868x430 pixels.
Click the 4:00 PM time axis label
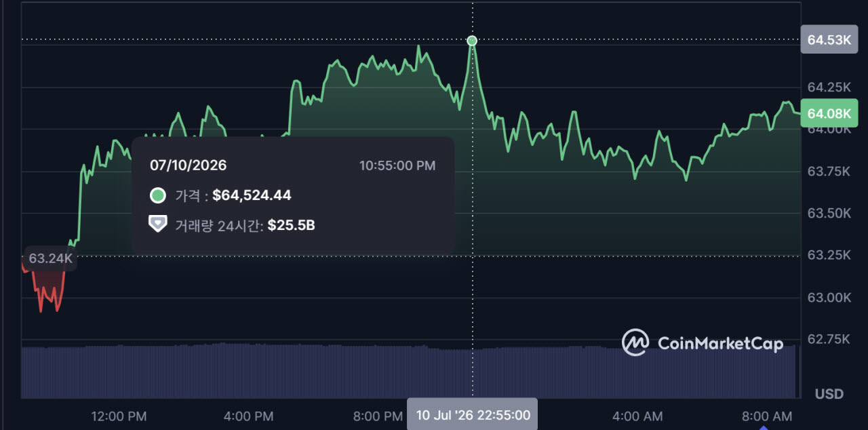pyautogui.click(x=248, y=416)
